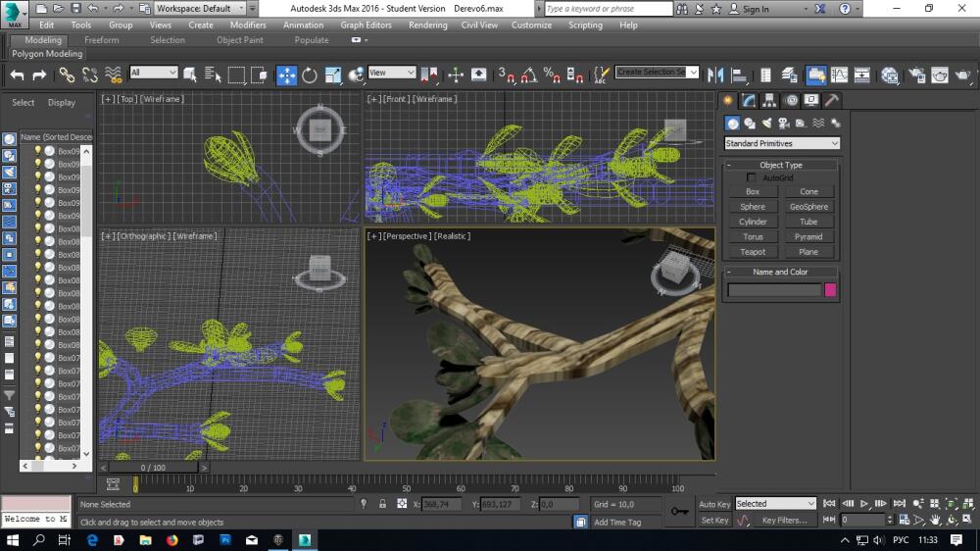Viewport: 980px width, 551px height.
Task: Click the Pyramid object type button
Action: pyautogui.click(x=808, y=236)
